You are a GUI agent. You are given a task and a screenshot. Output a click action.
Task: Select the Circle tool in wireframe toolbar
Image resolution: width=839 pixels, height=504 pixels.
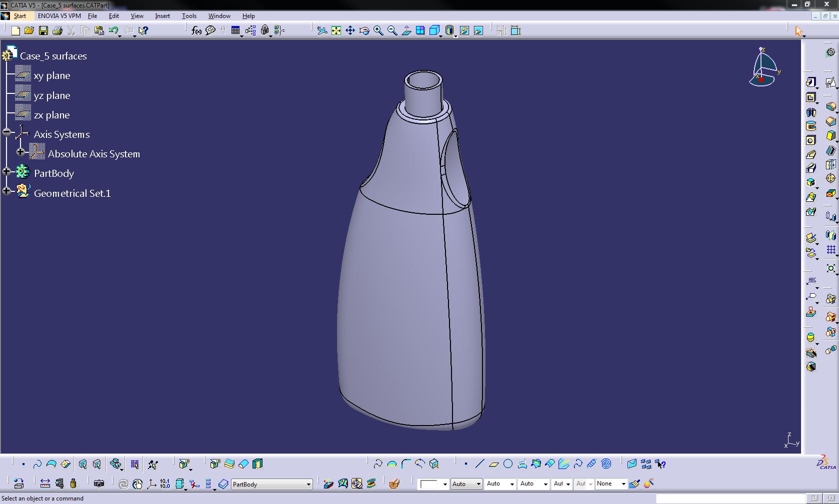click(x=508, y=464)
